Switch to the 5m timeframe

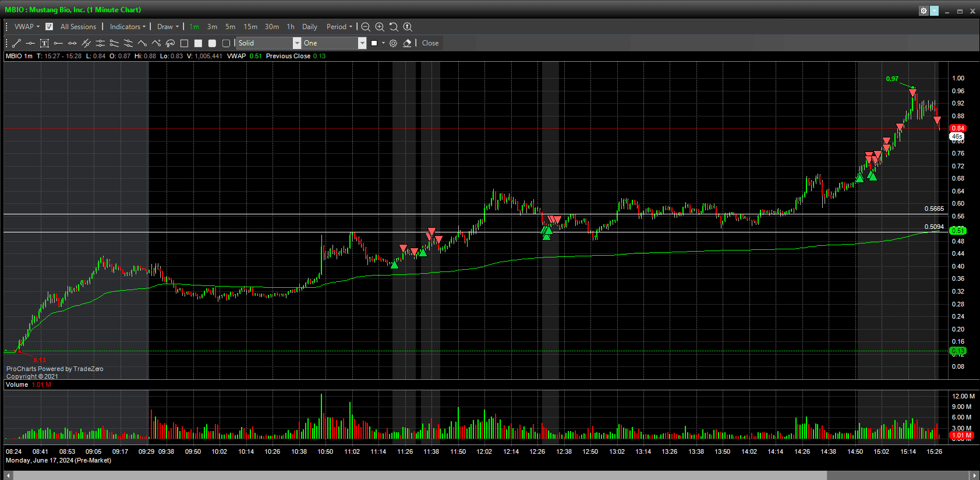(231, 27)
